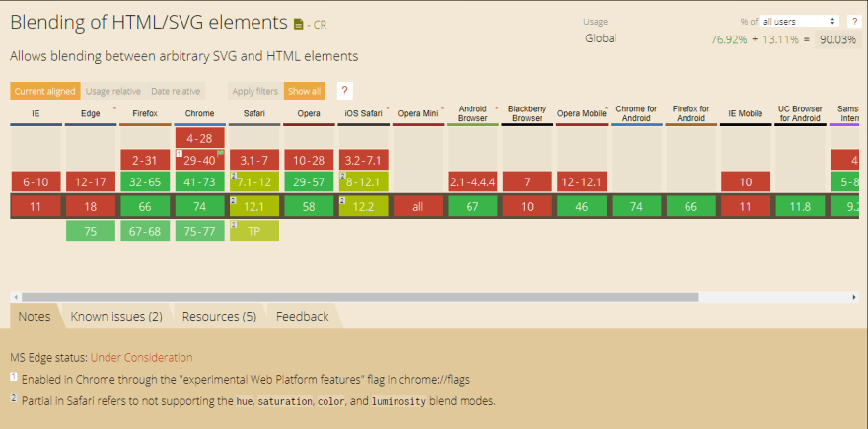Click the 90.03% total usage value
This screenshot has width=868, height=429.
pyautogui.click(x=838, y=39)
